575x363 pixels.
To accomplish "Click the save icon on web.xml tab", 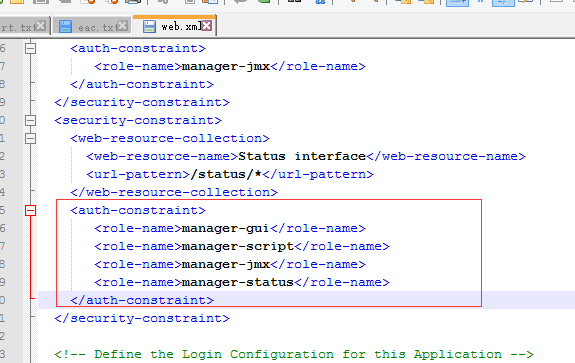I will pyautogui.click(x=149, y=26).
